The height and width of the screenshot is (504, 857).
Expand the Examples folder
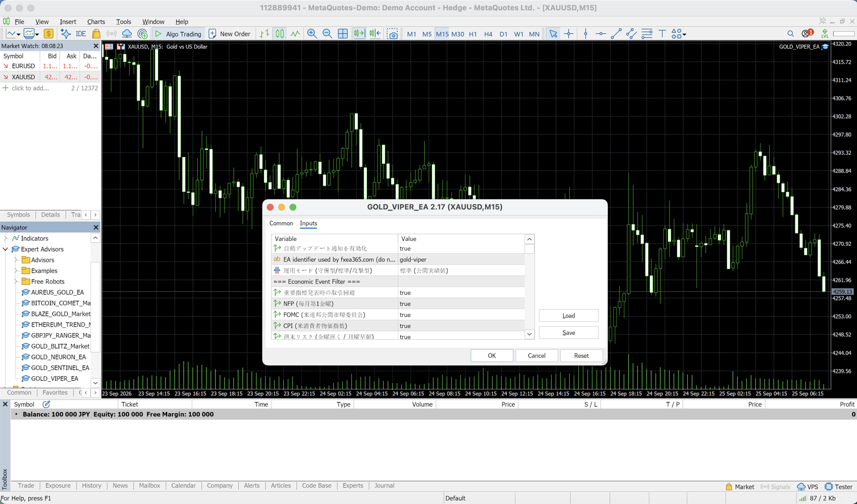point(16,270)
